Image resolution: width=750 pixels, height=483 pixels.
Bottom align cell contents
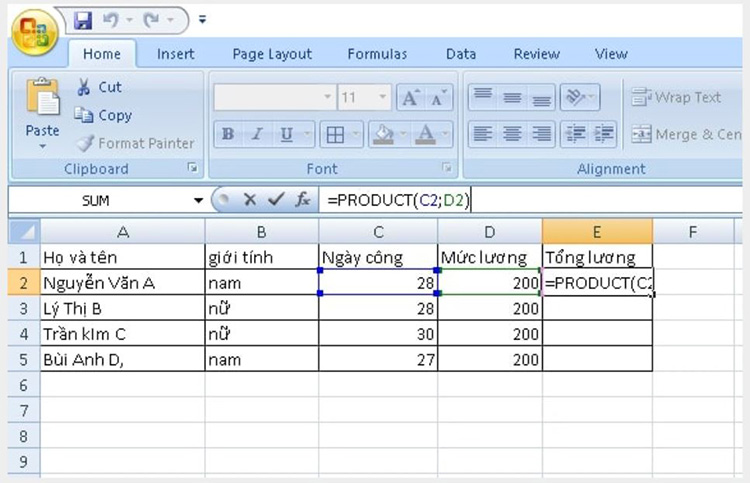541,98
